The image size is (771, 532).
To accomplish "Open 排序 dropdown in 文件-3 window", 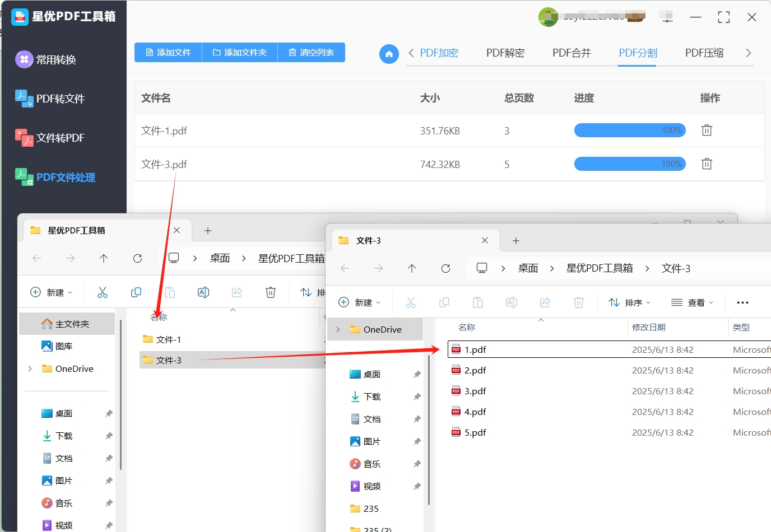I will point(630,302).
